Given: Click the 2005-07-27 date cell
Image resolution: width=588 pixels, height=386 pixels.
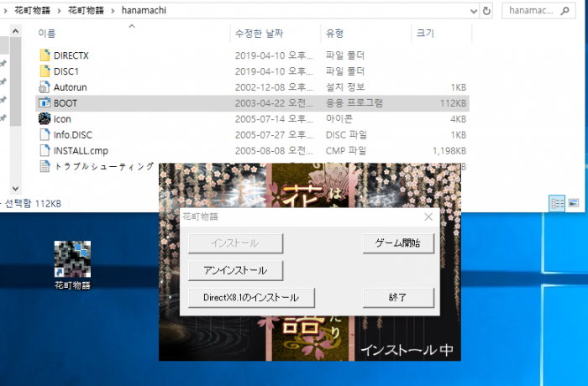Looking at the screenshot, I should pyautogui.click(x=274, y=135).
